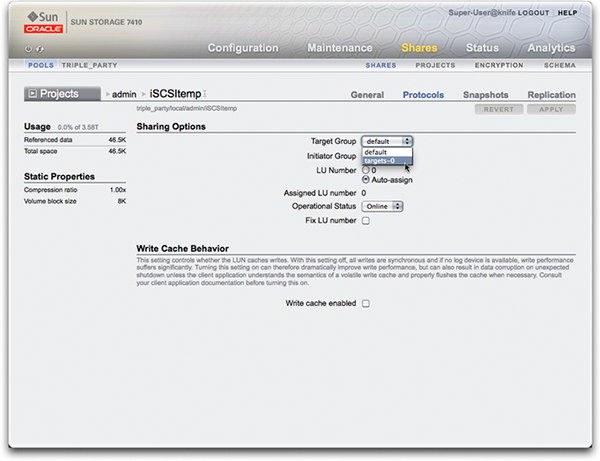The width and height of the screenshot is (600, 461).
Task: Open the Shares main menu
Action: pos(419,48)
